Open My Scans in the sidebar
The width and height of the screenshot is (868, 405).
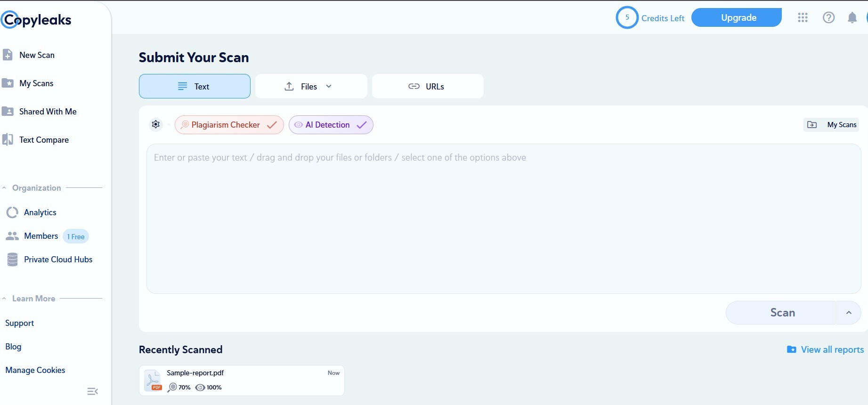tap(36, 83)
